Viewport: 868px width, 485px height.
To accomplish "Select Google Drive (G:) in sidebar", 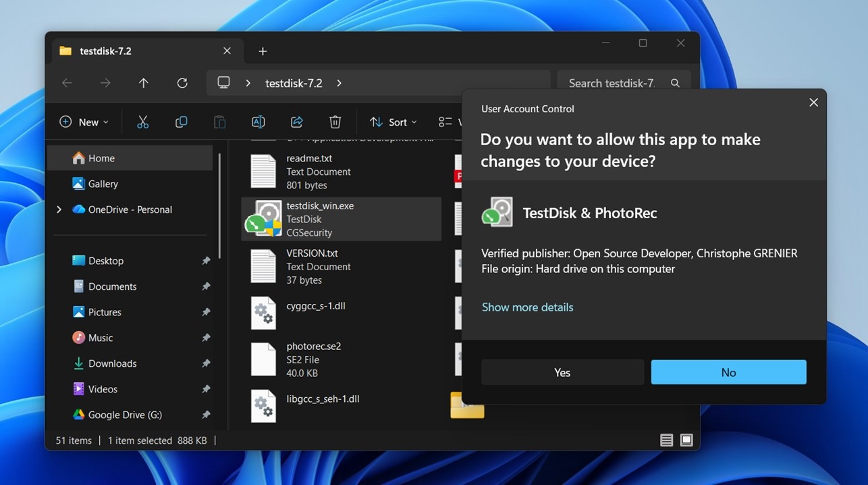I will pyautogui.click(x=125, y=415).
